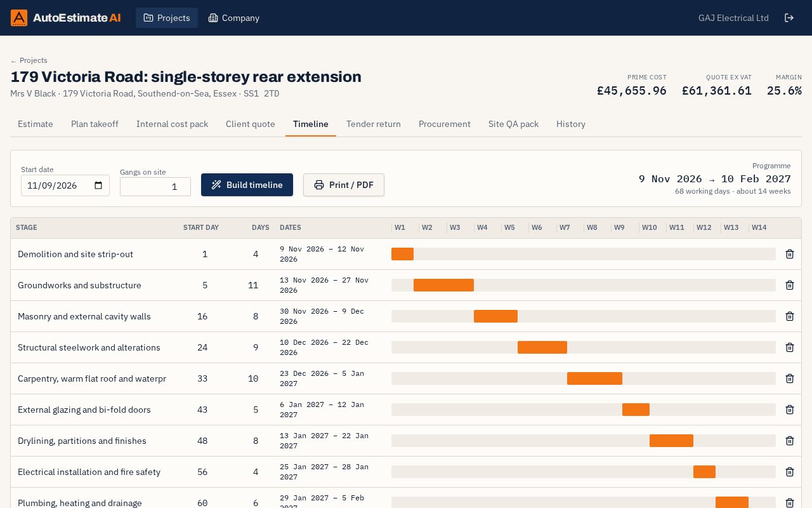Delete the Carpentry, warm flat roof stage

(x=790, y=378)
